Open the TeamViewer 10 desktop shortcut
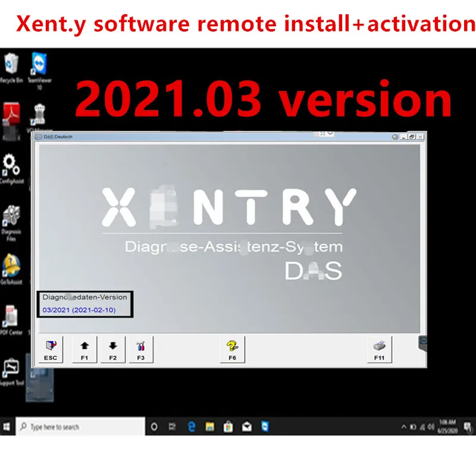This screenshot has width=476, height=476. (x=39, y=70)
